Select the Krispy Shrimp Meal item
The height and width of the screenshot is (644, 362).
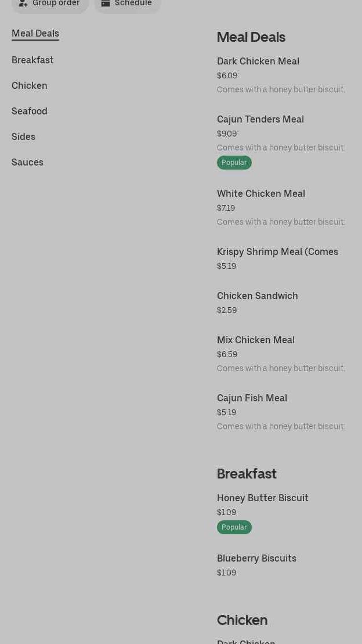(x=277, y=252)
